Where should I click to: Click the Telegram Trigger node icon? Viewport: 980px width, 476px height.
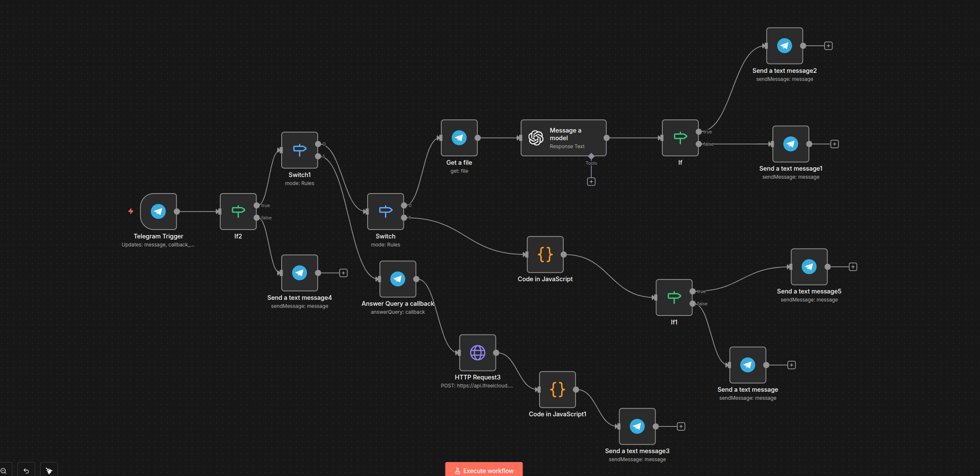pos(158,211)
